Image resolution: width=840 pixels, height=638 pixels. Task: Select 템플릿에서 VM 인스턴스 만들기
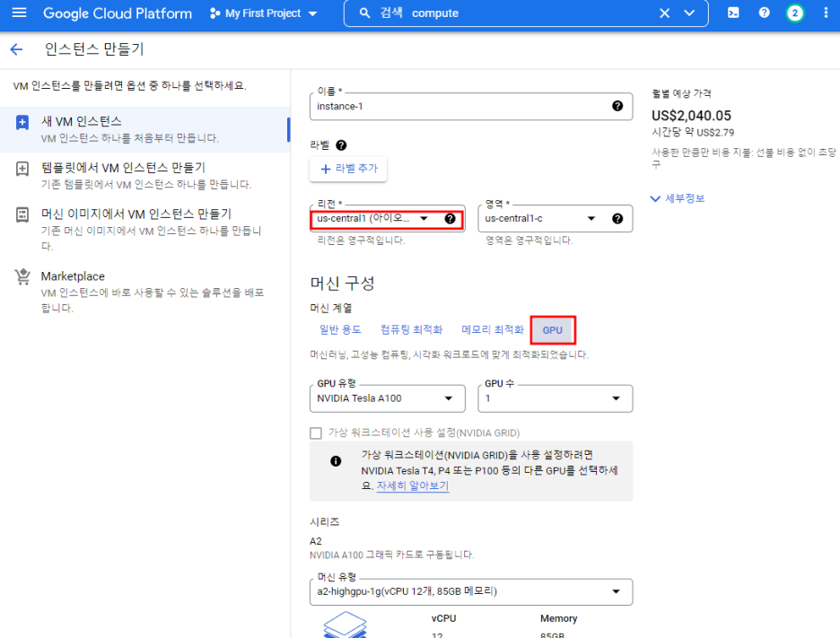[x=144, y=176]
